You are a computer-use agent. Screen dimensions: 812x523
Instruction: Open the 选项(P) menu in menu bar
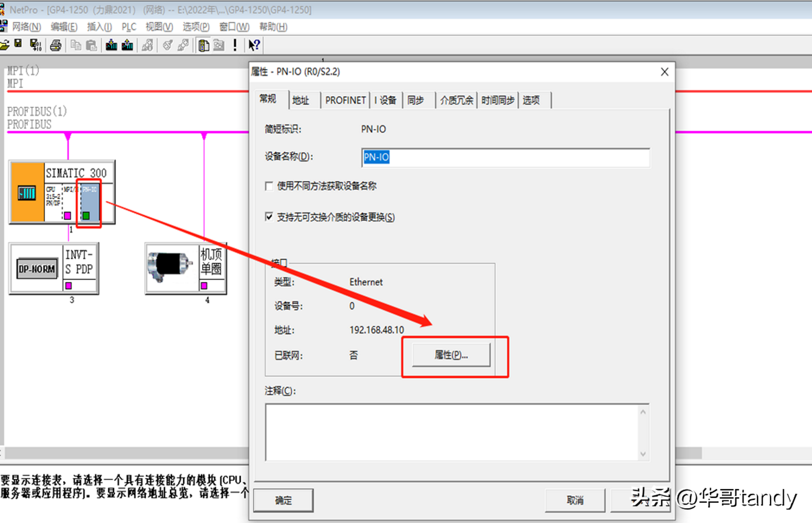pyautogui.click(x=196, y=27)
